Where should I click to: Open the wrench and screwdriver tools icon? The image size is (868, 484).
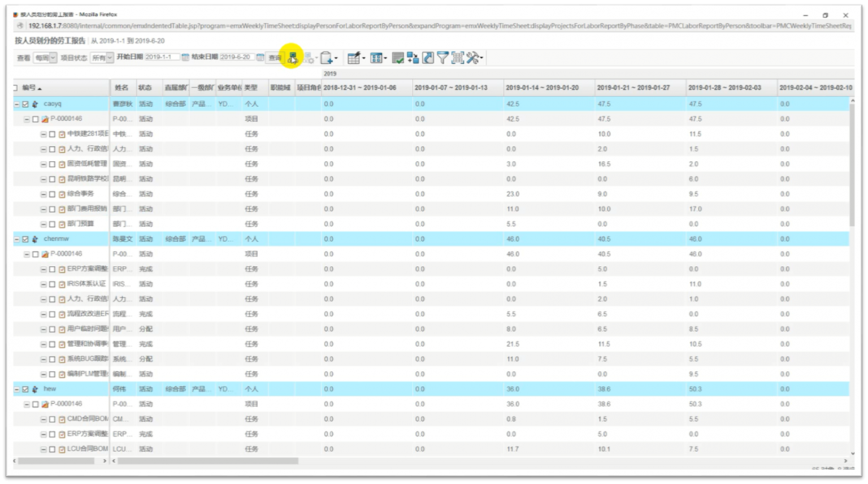[473, 58]
